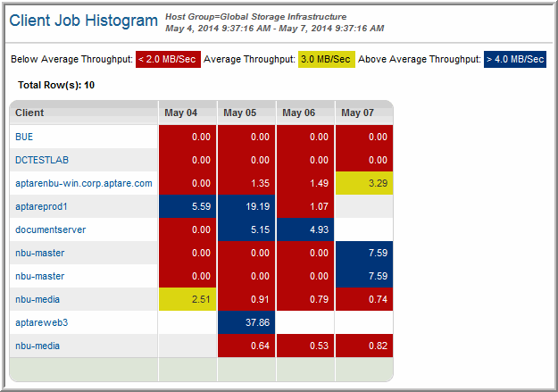Screen dimensions: 558x392
Task: Click the blue '> 4.0 MB/Sec' legend swatch
Action: tap(514, 59)
